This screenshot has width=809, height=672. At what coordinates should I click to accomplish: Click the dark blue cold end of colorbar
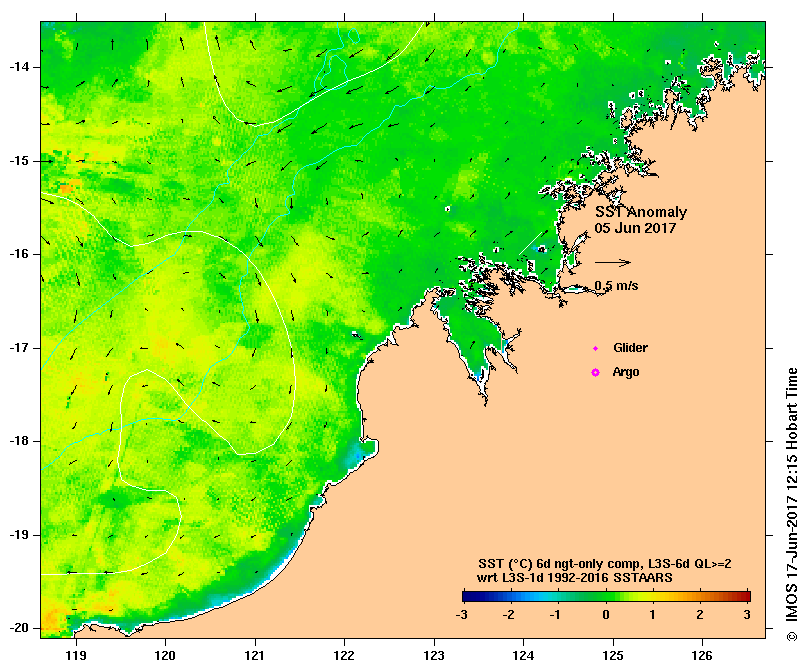tap(471, 597)
